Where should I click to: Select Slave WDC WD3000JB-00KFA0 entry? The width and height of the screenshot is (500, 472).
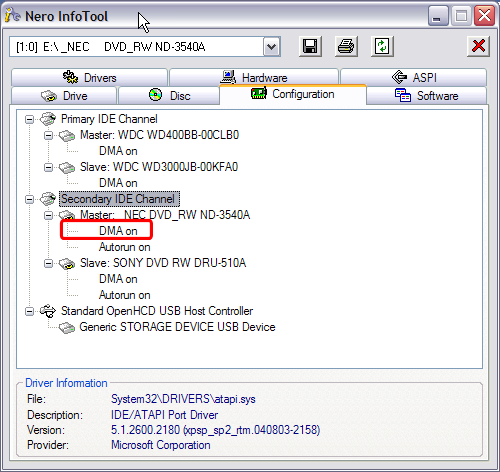[x=159, y=167]
